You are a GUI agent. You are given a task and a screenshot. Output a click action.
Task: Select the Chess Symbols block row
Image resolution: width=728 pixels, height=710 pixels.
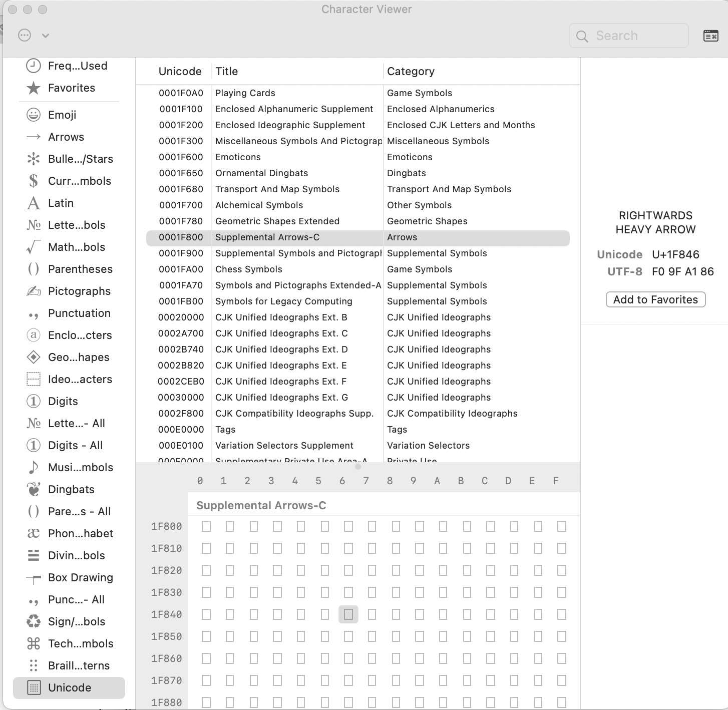(x=248, y=269)
